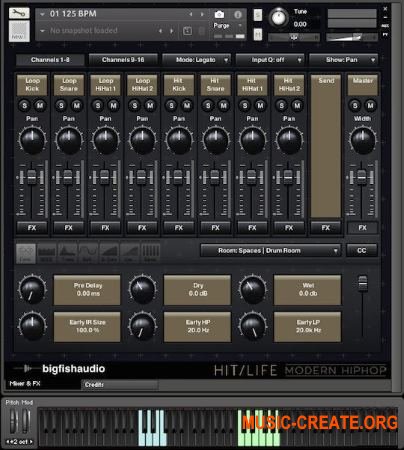This screenshot has height=450, width=404.
Task: Click the Pre Delay knob
Action: click(x=32, y=290)
